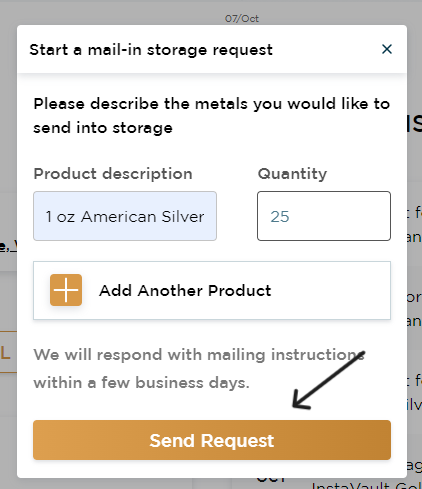This screenshot has height=489, width=422.
Task: Close the mail-in storage request dialog
Action: click(387, 49)
